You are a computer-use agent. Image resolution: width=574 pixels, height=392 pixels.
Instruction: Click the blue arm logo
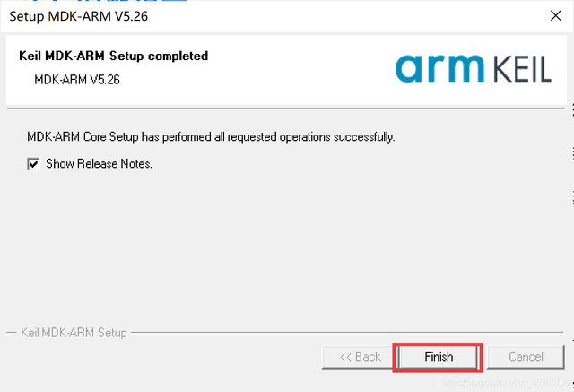(439, 68)
